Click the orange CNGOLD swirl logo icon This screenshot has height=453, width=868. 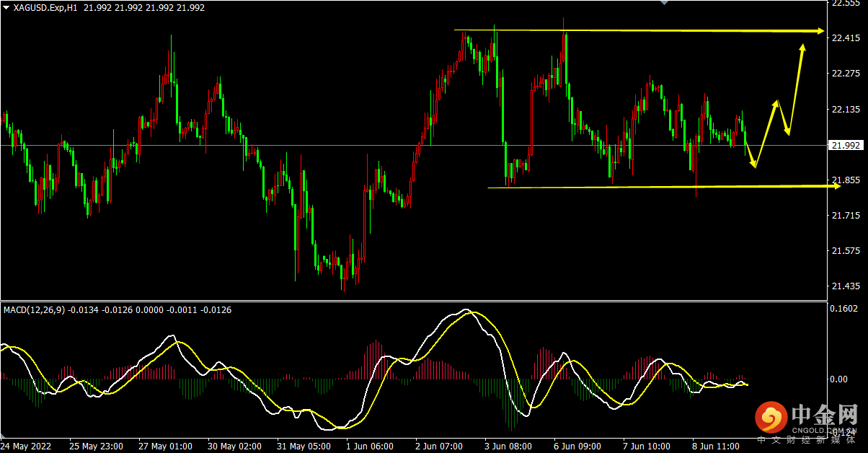click(x=771, y=418)
